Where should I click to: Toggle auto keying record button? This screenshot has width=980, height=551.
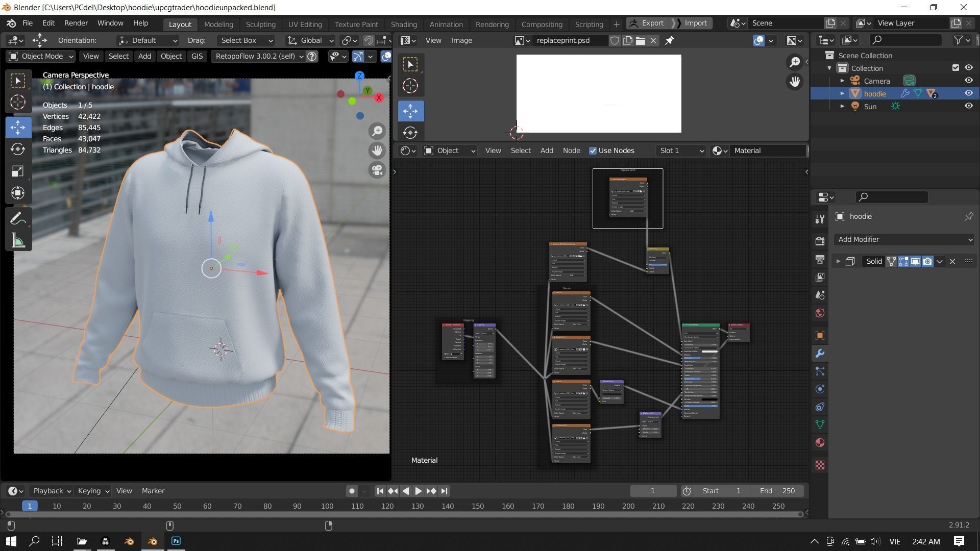pos(352,491)
